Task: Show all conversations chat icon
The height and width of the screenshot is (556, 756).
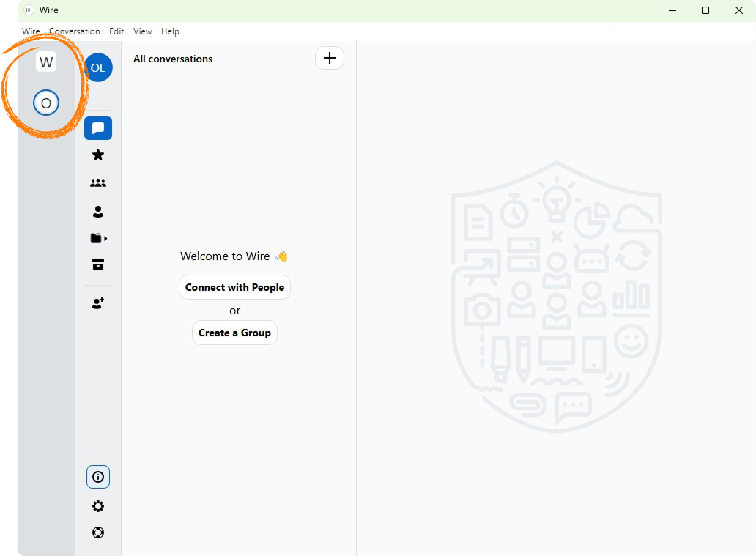Action: (98, 128)
